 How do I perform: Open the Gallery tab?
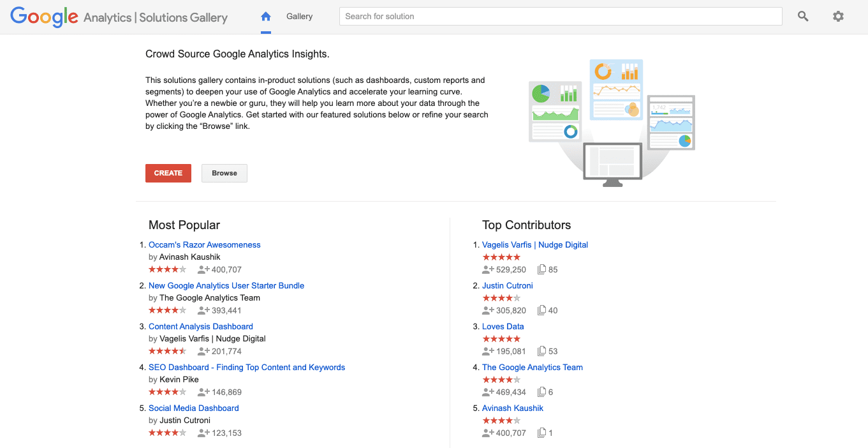(299, 17)
